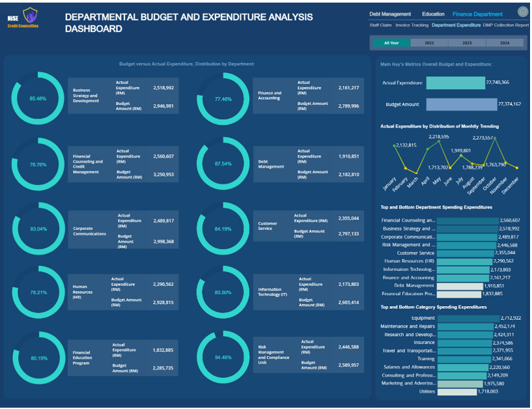Select the Human Resources 78.21% donut
532x409 pixels.
coord(38,292)
